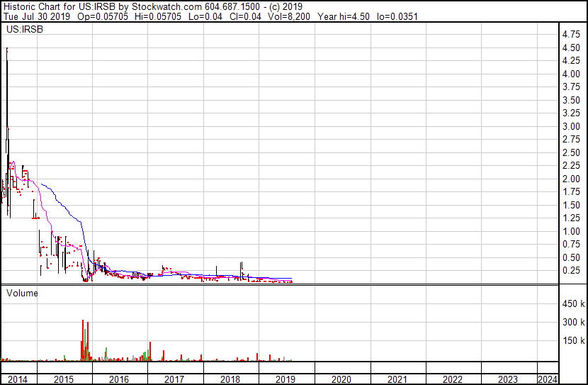
Task: Click the 2018 year label
Action: point(230,379)
